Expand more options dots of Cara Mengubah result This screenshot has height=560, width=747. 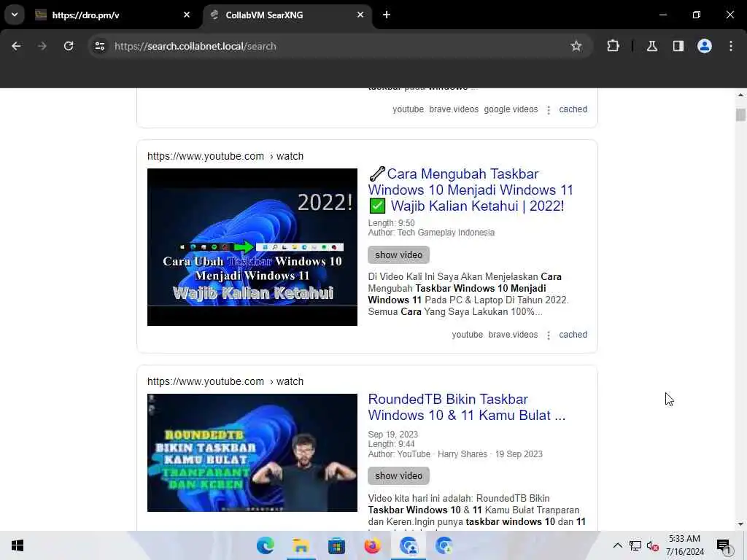tap(549, 335)
